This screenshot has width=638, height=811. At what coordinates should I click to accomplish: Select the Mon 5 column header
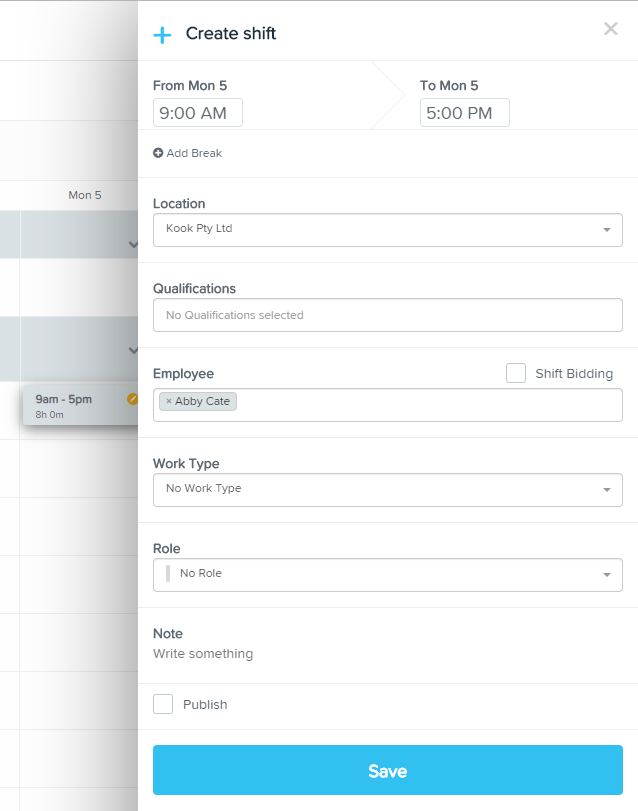pyautogui.click(x=85, y=195)
